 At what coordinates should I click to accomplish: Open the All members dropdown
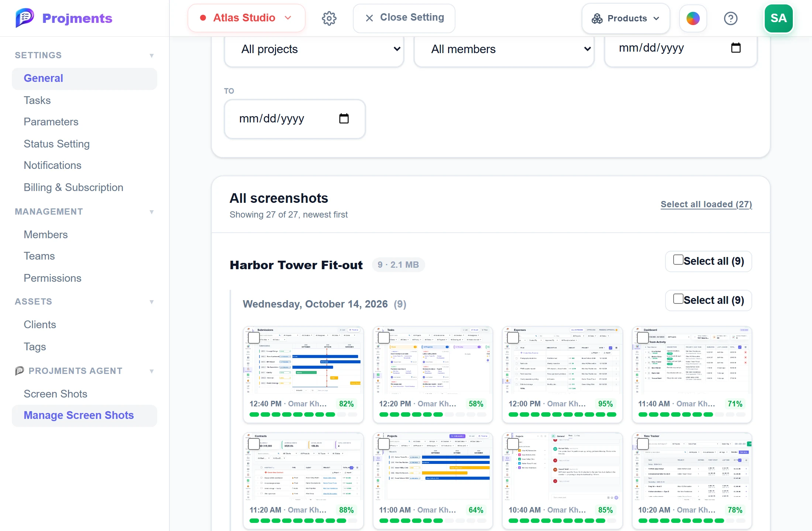(x=504, y=49)
